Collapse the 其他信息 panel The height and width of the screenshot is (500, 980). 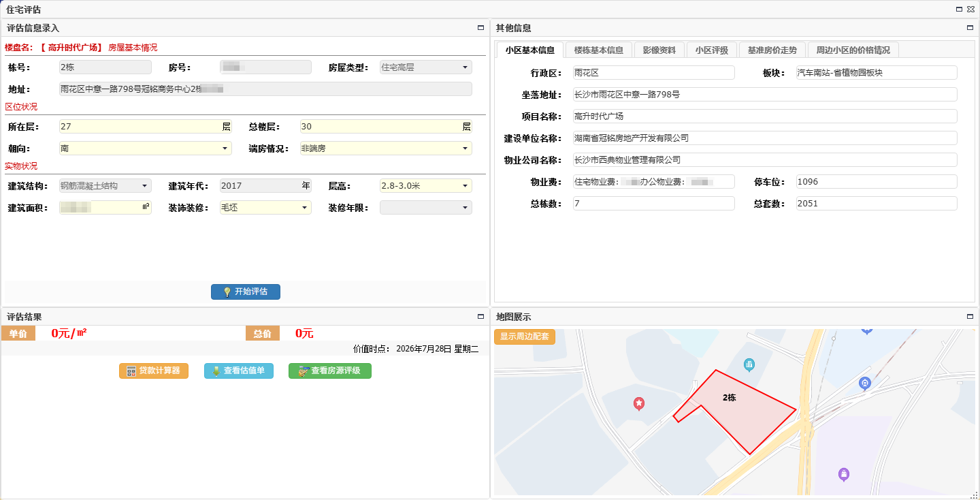click(x=970, y=28)
